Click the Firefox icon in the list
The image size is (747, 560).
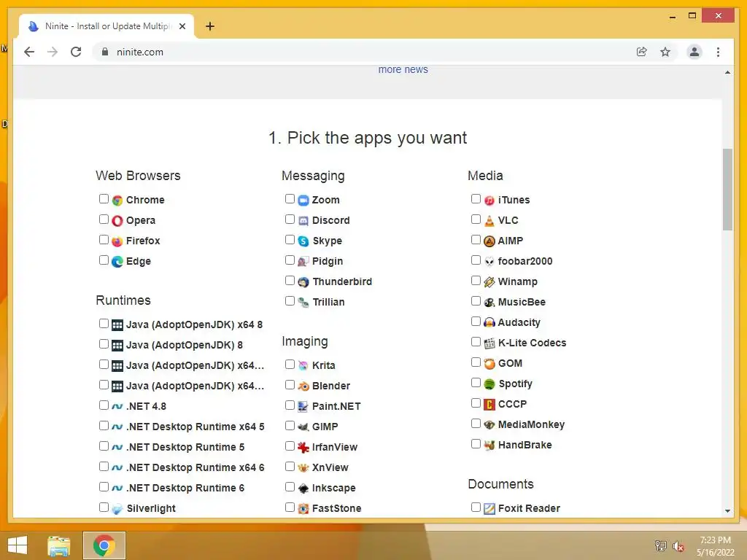[117, 241]
